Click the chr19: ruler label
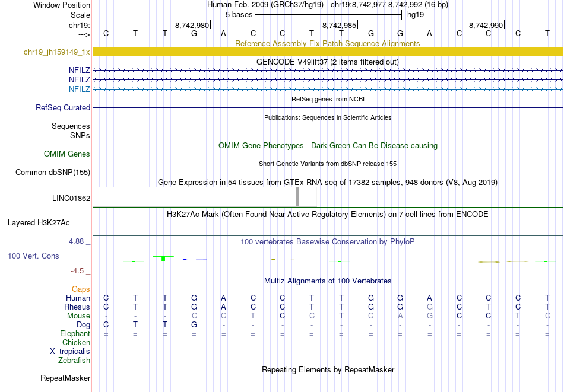 [x=80, y=25]
